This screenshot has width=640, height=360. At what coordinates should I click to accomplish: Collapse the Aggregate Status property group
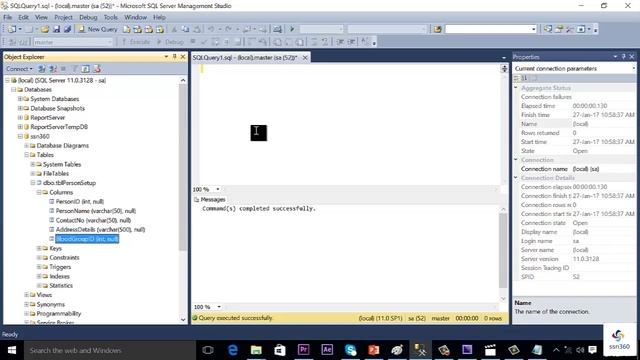(x=516, y=88)
